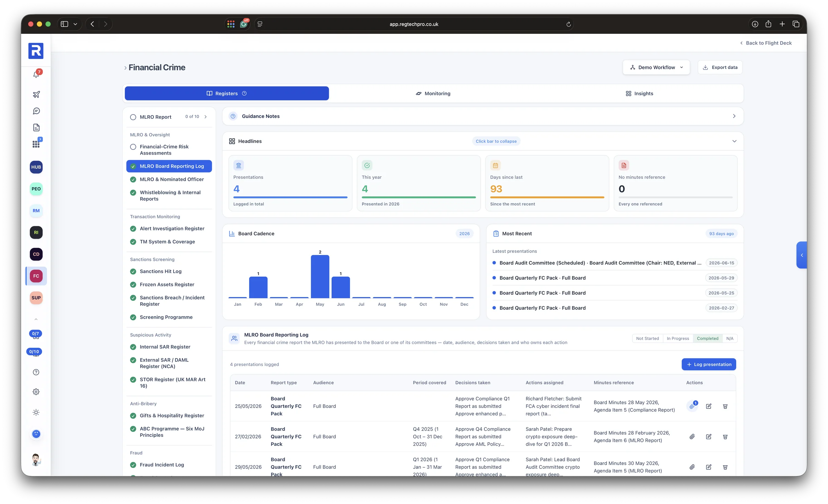Image resolution: width=828 pixels, height=504 pixels.
Task: Collapse the sidebar modules caret
Action: pyautogui.click(x=36, y=319)
